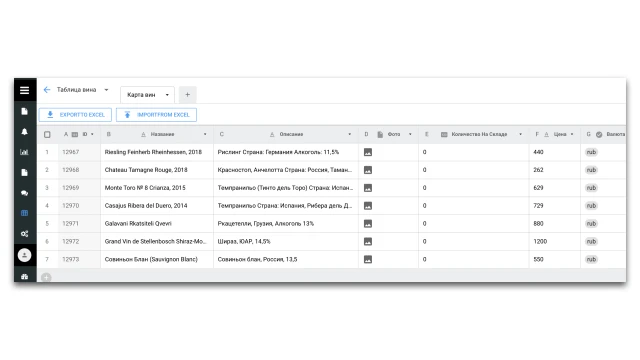The height and width of the screenshot is (360, 640).
Task: Open the bar chart analytics icon
Action: coord(24,152)
